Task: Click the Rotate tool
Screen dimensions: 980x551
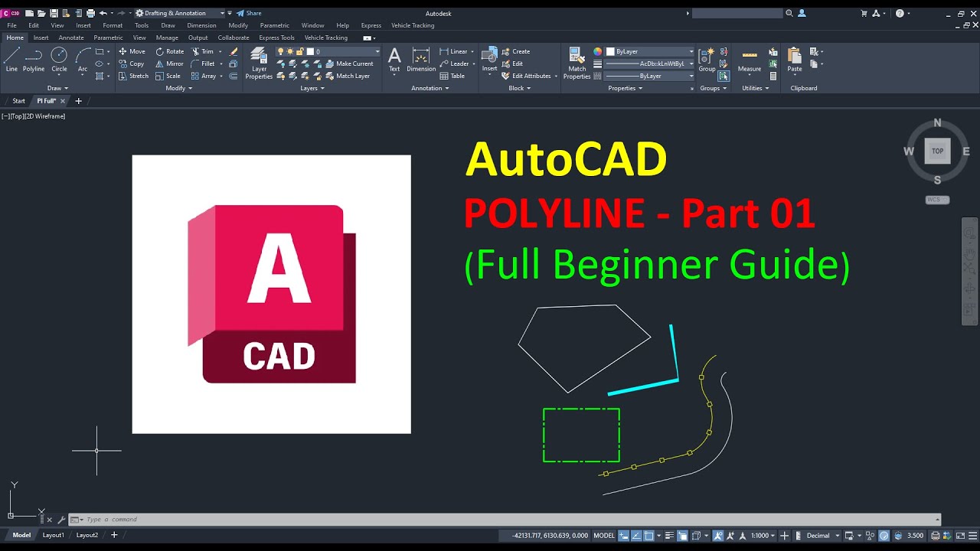Action: tap(169, 51)
